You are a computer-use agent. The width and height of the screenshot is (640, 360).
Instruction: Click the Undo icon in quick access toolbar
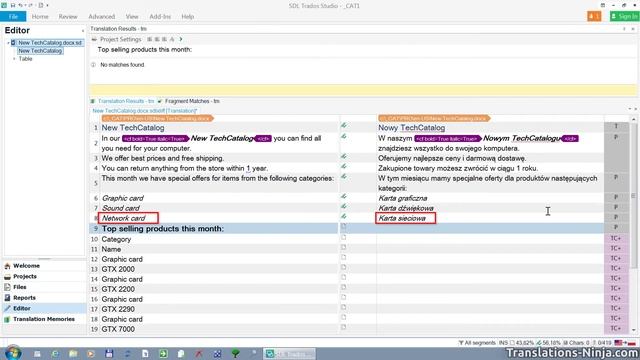point(20,5)
